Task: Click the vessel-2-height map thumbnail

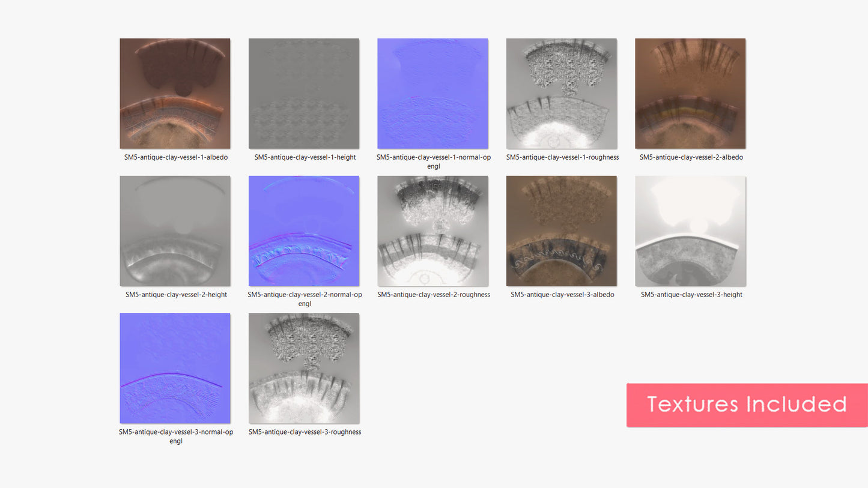Action: (175, 230)
